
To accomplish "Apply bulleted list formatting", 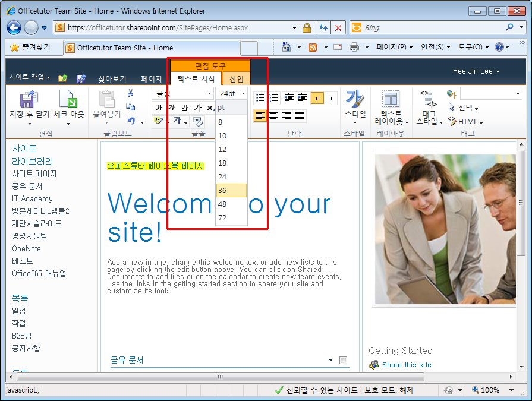I will [x=260, y=98].
